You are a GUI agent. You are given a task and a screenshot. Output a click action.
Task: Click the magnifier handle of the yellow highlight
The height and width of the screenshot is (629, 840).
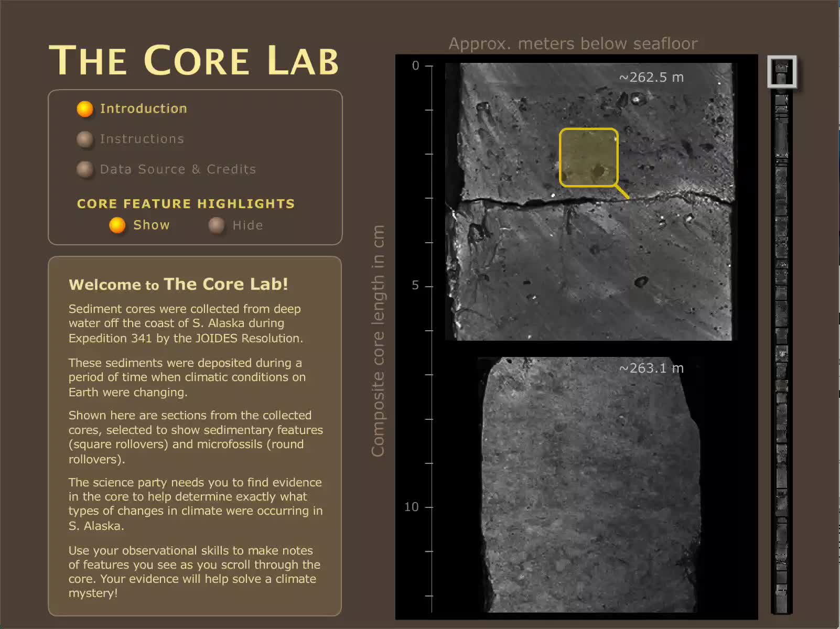click(x=622, y=192)
